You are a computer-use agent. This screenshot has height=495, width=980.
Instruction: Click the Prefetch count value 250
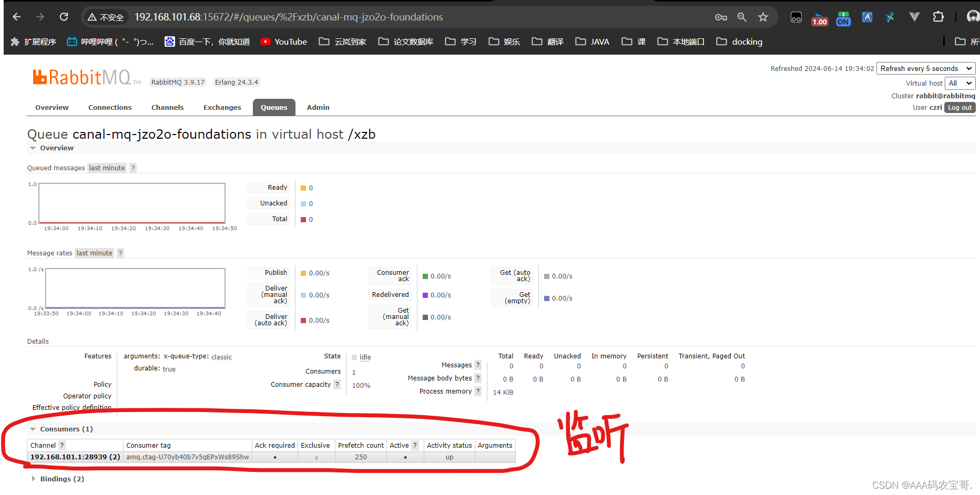click(361, 457)
